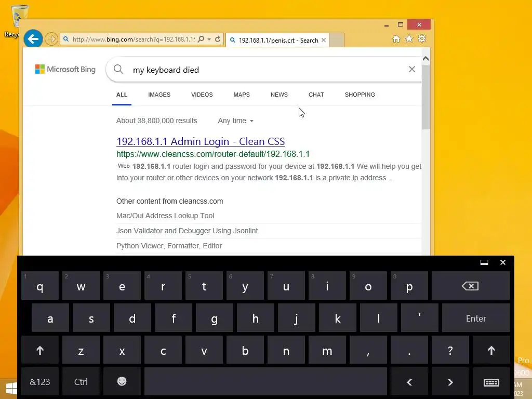This screenshot has height=399, width=532.
Task: Open 192.168.1.1 Admin Login - Clean CSS link
Action: click(201, 141)
